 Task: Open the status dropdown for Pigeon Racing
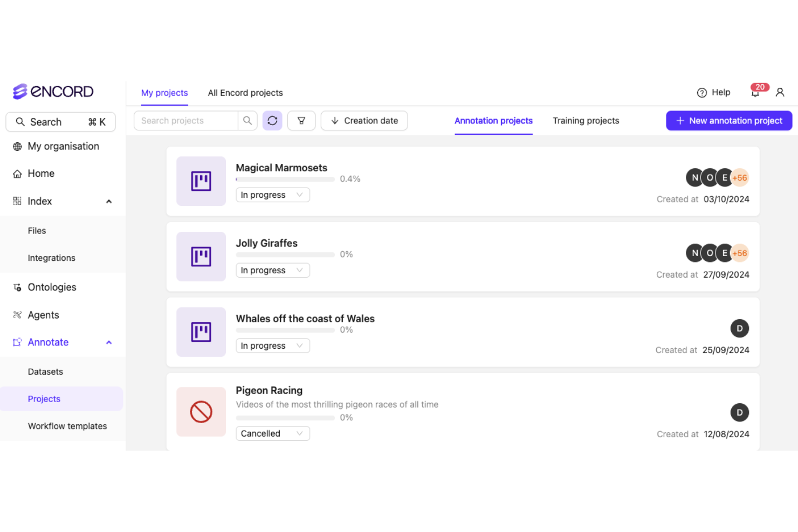click(272, 433)
